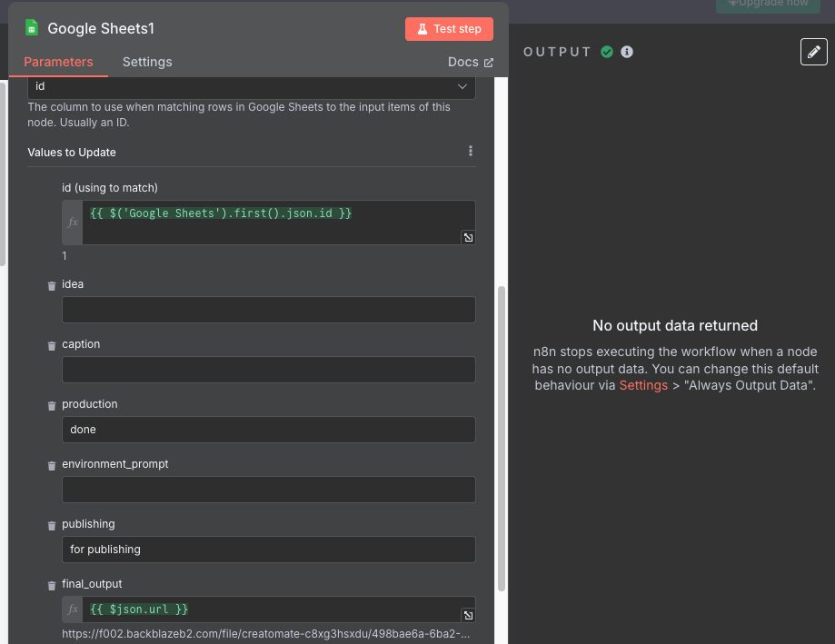Toggle the fx mode on the id expression
The width and height of the screenshot is (835, 644).
pos(72,221)
